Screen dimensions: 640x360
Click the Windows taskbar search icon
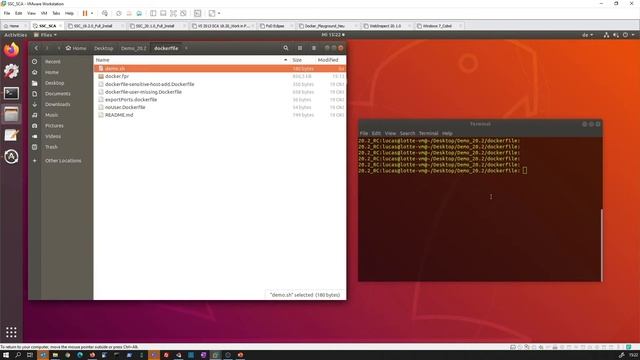pyautogui.click(x=18, y=355)
